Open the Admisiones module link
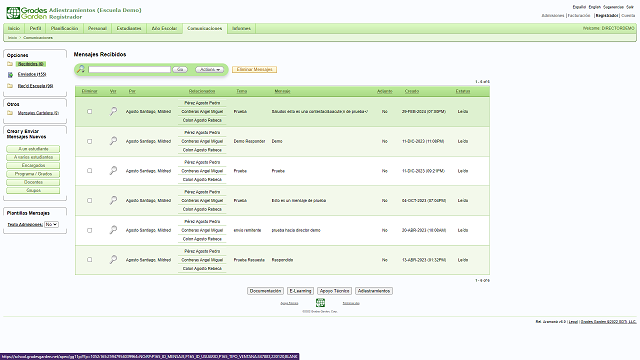Image resolution: width=640 pixels, height=360 pixels. click(x=553, y=16)
